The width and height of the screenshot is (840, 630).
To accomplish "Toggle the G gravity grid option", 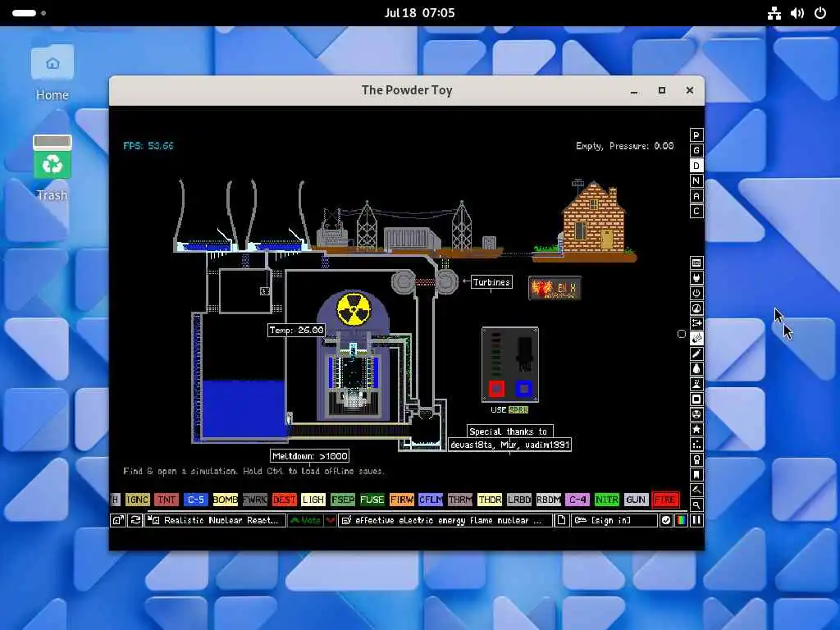I will coord(696,151).
